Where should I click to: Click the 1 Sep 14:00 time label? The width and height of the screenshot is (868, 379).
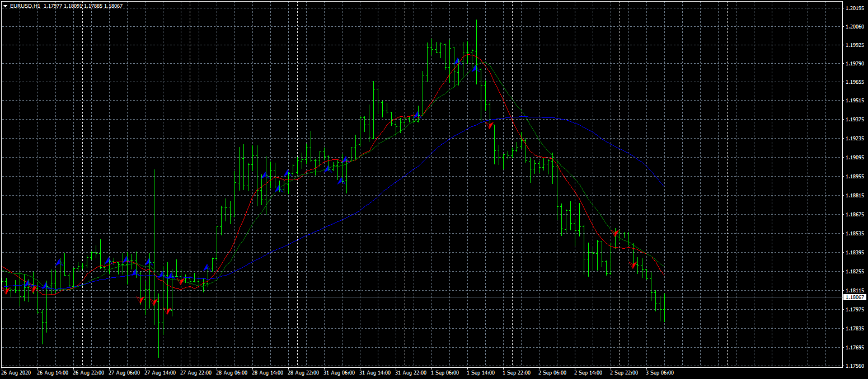coord(481,373)
